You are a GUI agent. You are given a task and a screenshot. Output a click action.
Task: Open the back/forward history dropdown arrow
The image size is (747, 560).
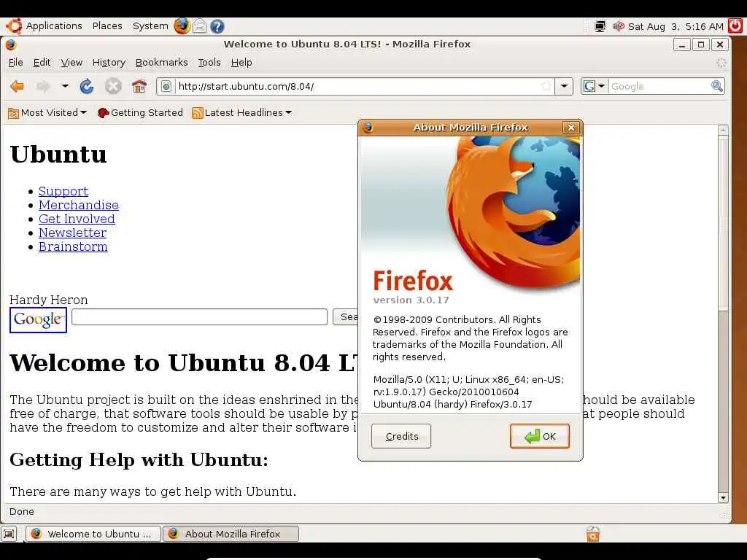pos(65,86)
